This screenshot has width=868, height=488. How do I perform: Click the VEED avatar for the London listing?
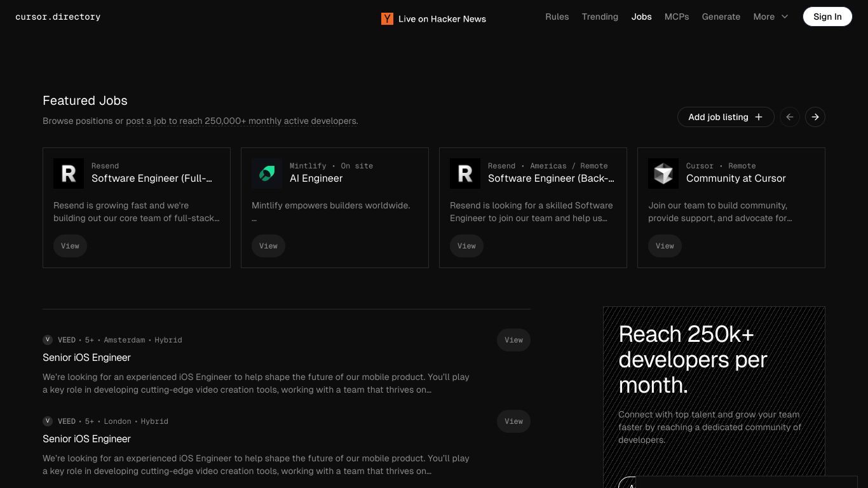click(48, 421)
